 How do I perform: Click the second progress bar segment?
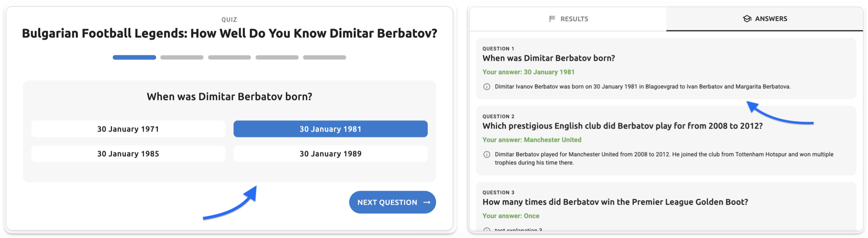182,57
